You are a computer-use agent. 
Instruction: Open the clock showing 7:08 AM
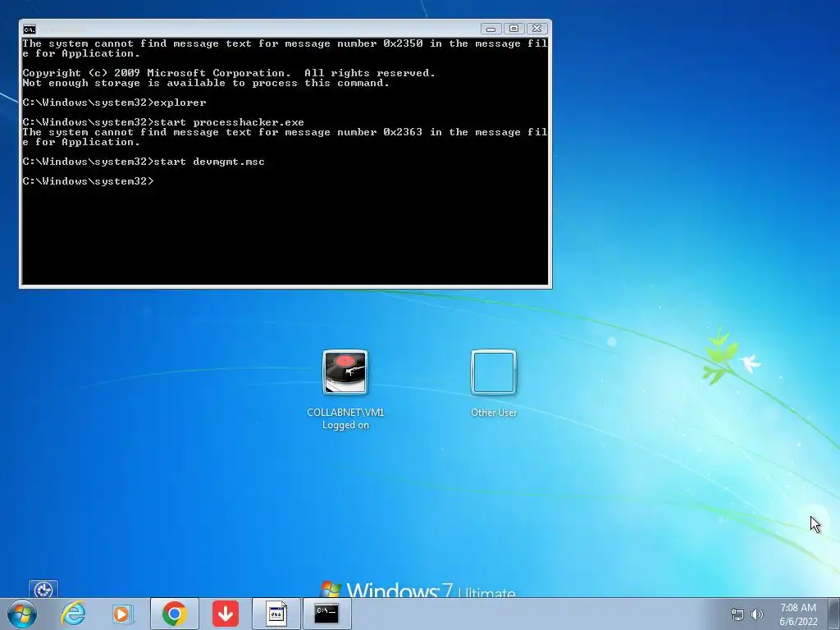click(798, 614)
